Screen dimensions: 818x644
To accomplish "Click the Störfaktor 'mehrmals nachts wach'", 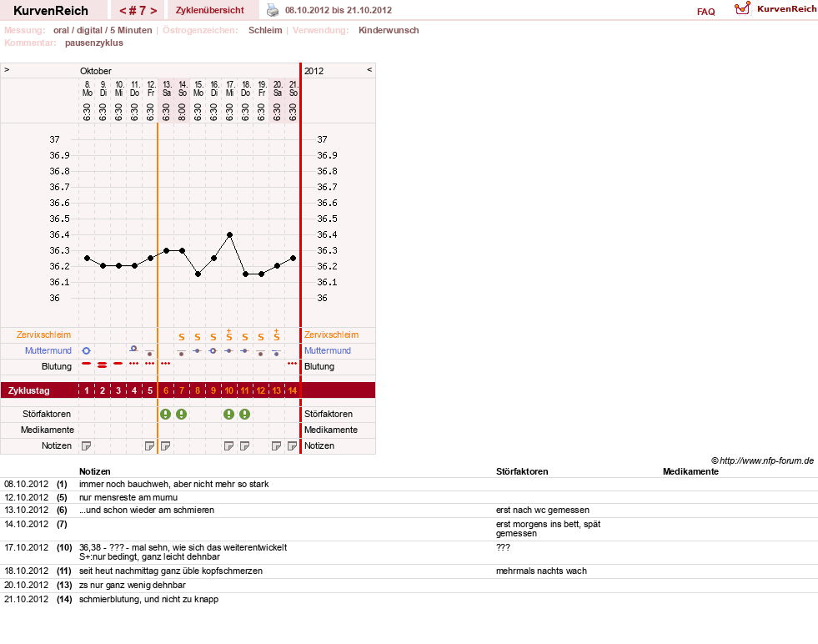I will pyautogui.click(x=541, y=571).
